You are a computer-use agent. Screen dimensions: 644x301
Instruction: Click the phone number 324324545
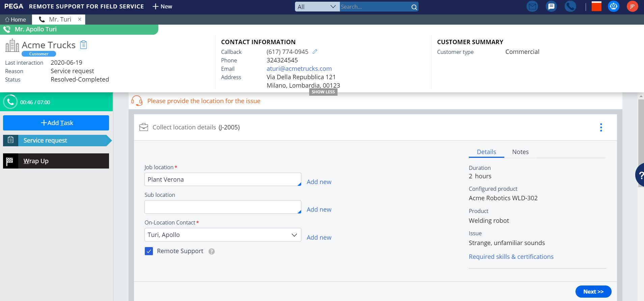coord(282,60)
